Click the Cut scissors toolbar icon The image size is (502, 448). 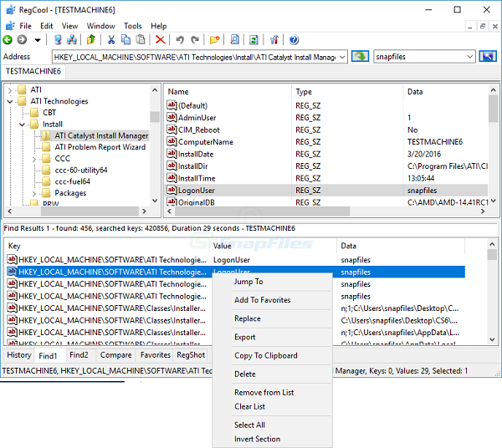110,39
